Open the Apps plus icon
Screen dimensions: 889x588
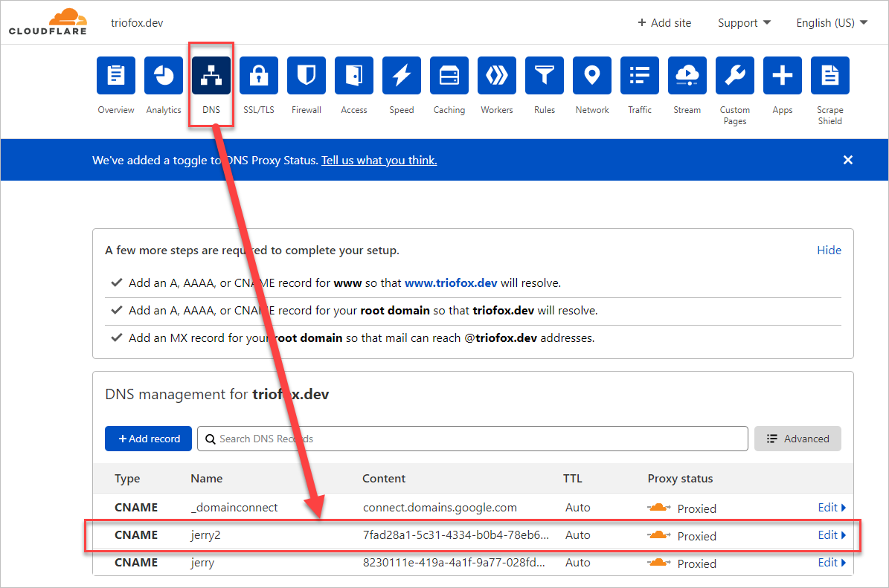783,75
